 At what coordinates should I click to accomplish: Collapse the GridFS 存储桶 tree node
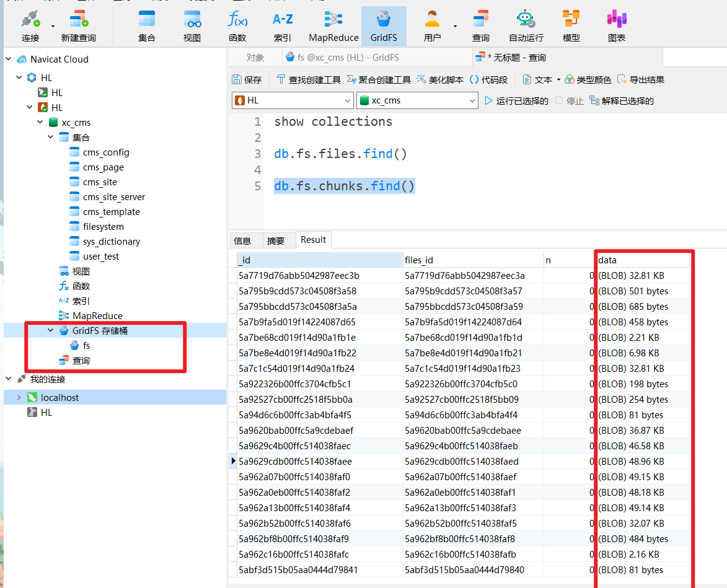tap(51, 331)
